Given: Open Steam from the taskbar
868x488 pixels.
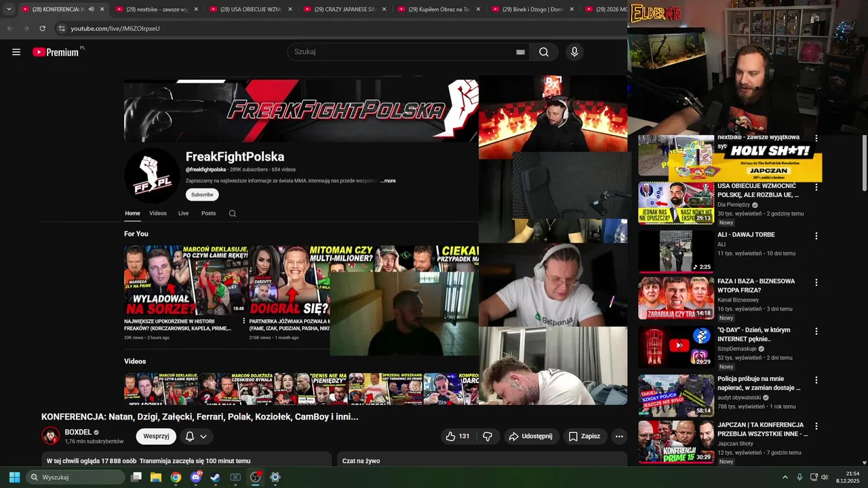Looking at the screenshot, I should [216, 477].
